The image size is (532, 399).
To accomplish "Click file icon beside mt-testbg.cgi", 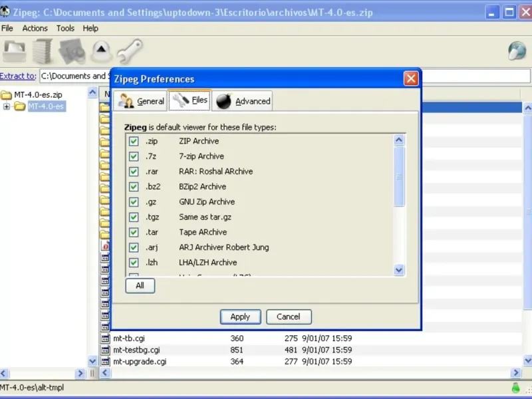I will tap(106, 350).
